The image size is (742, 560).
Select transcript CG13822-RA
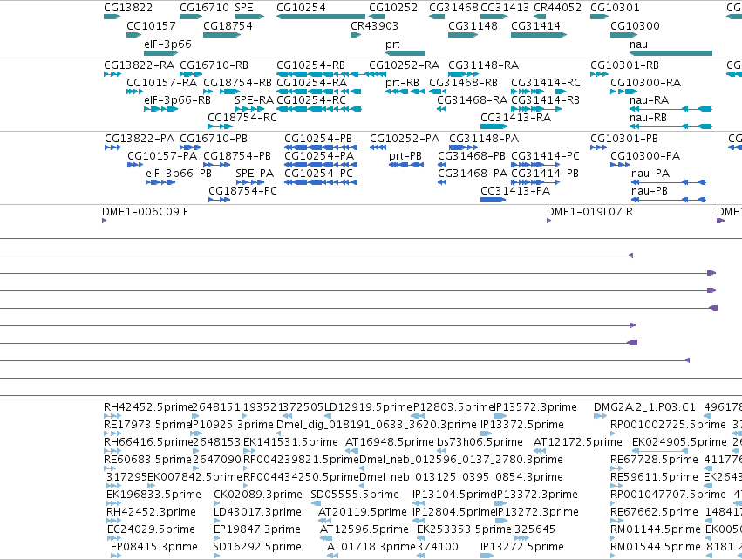pyautogui.click(x=140, y=65)
